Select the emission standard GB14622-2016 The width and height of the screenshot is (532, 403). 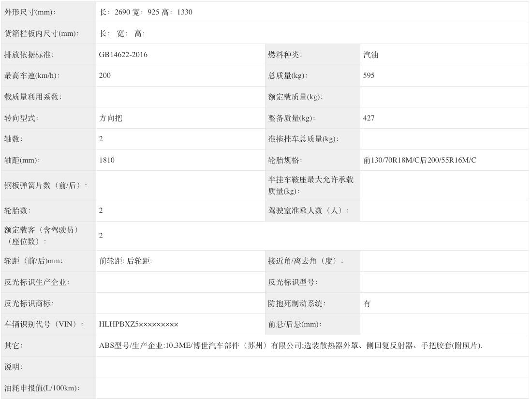click(123, 55)
